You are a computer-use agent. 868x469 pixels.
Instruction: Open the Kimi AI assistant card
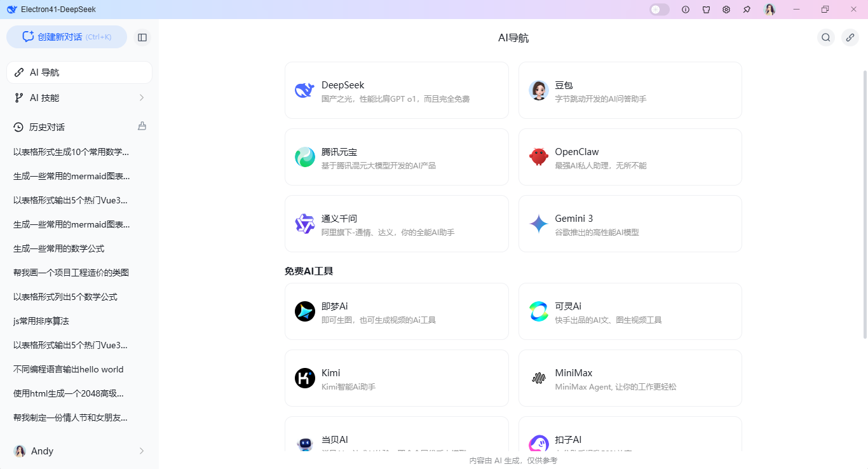(x=397, y=378)
